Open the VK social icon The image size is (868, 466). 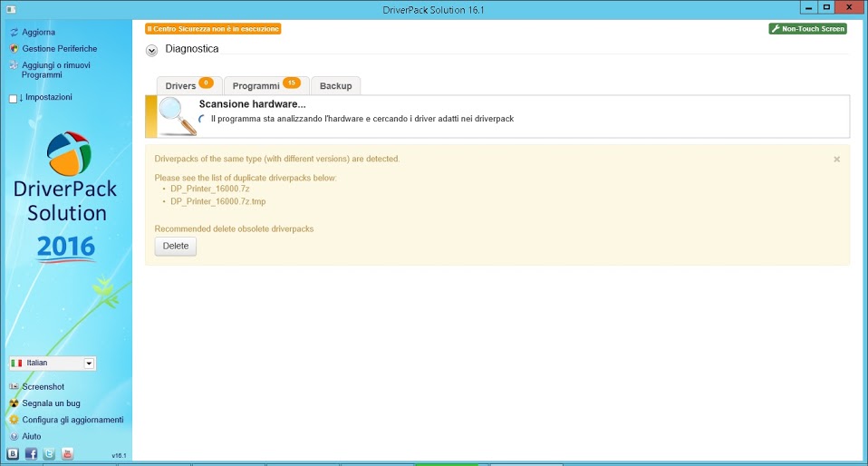(x=13, y=454)
